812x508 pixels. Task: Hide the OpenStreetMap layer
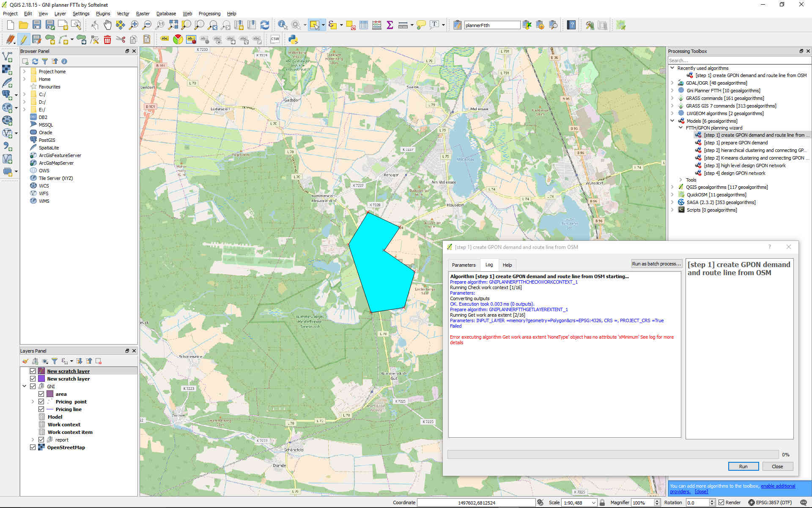tap(33, 447)
